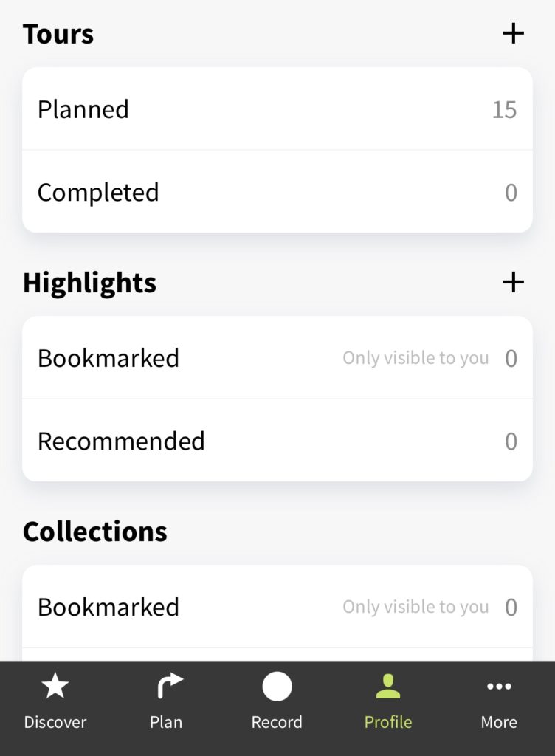Open the More tab label
The height and width of the screenshot is (756, 555).
tap(499, 722)
